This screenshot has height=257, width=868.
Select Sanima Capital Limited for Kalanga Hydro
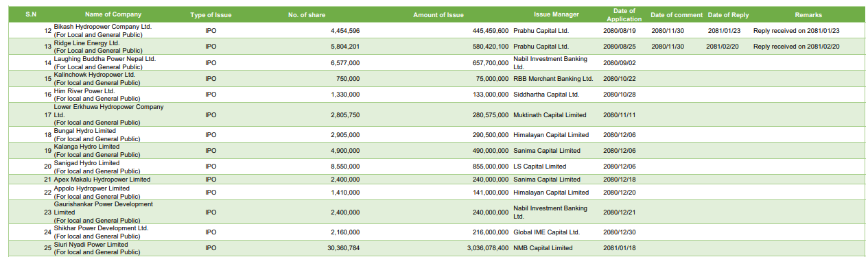click(547, 151)
